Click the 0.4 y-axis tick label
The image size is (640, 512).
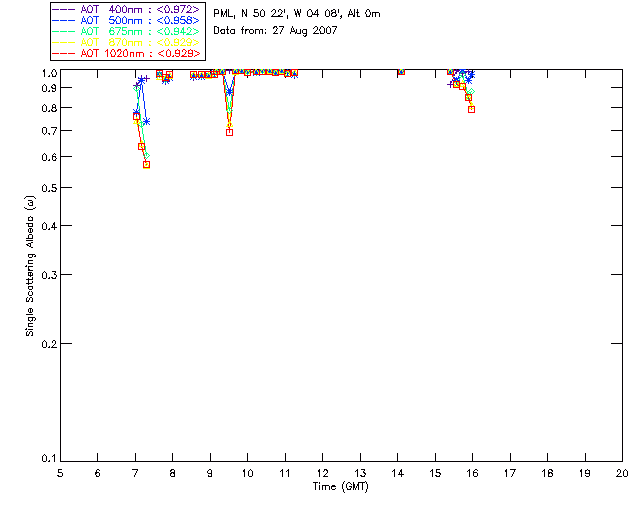(x=49, y=226)
